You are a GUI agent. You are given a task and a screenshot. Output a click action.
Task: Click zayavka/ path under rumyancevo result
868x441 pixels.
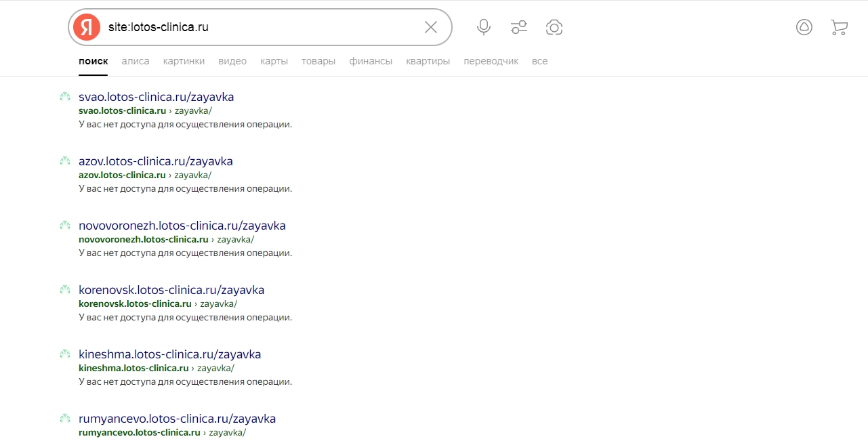pyautogui.click(x=228, y=432)
